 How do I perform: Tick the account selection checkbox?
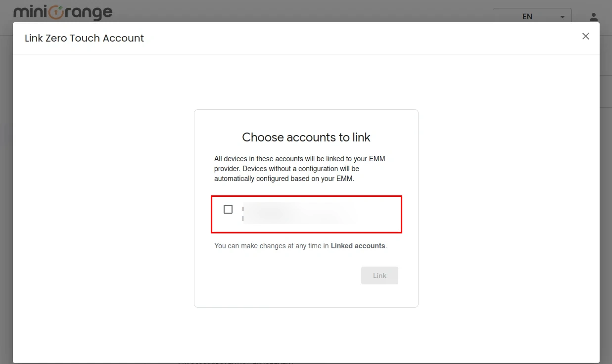click(x=228, y=209)
